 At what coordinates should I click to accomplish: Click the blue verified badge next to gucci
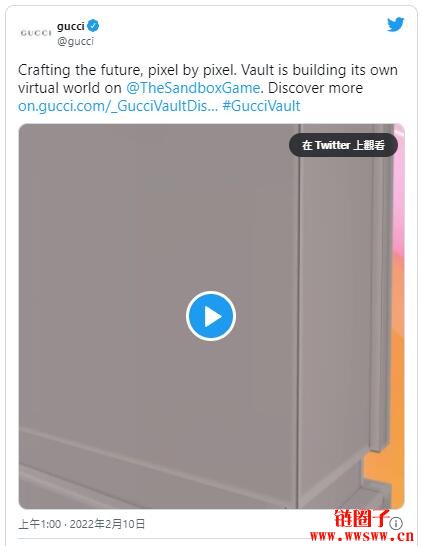pos(93,26)
